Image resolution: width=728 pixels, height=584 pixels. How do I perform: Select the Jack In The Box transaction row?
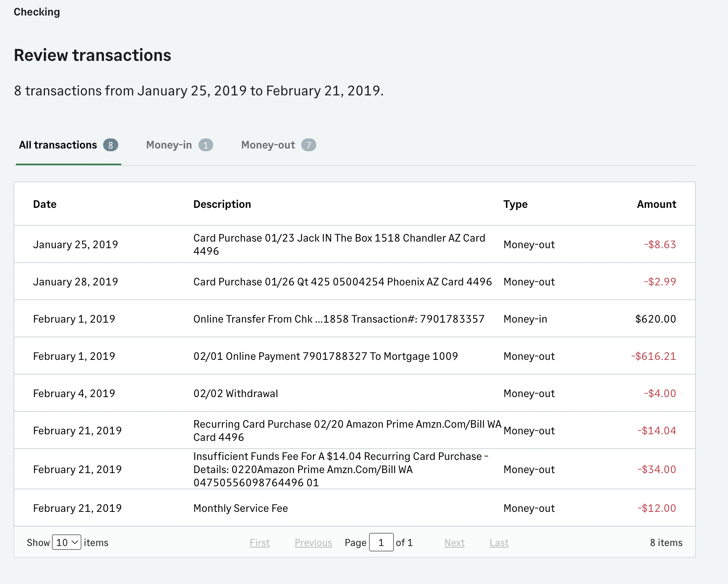339,244
